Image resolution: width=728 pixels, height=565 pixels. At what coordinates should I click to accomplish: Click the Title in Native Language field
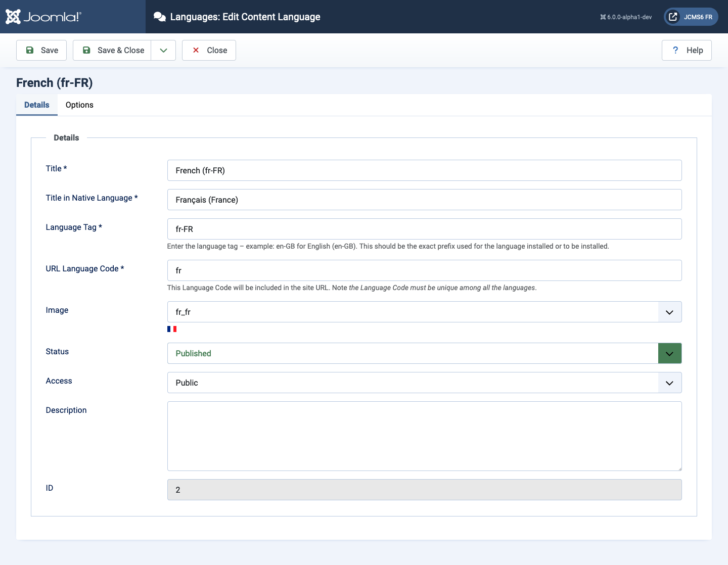click(424, 200)
